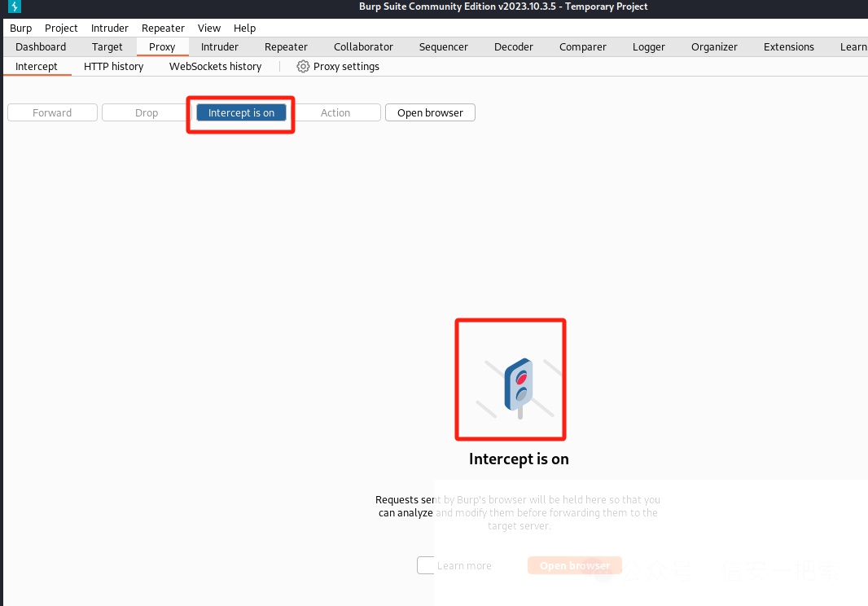Toggle the Intercept is on button
This screenshot has height=606, width=868.
[241, 112]
